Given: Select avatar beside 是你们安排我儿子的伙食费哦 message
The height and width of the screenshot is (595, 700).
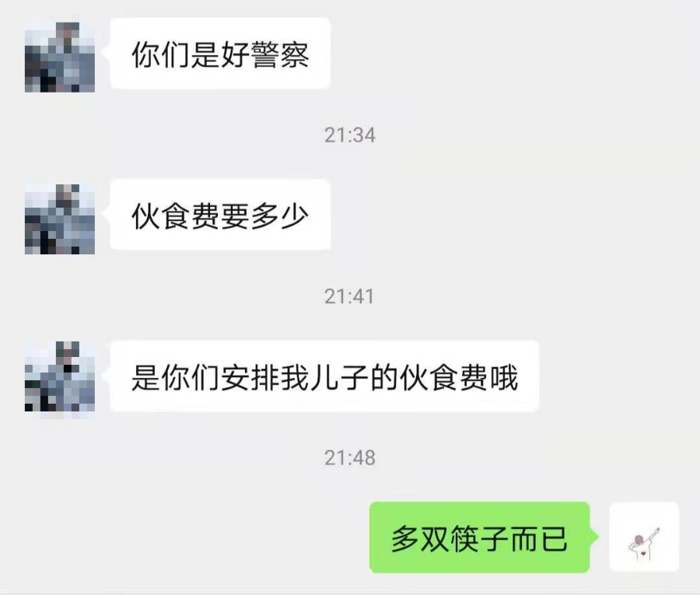Looking at the screenshot, I should pyautogui.click(x=60, y=376).
